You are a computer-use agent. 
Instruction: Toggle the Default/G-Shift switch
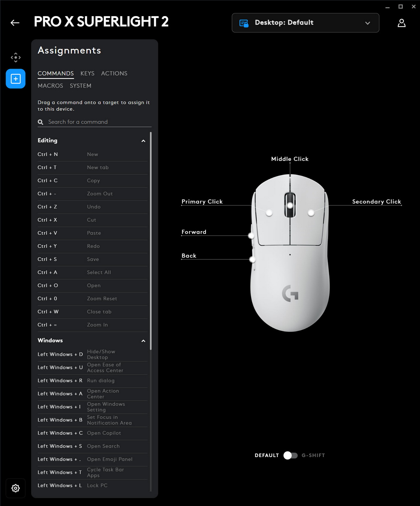pyautogui.click(x=290, y=455)
